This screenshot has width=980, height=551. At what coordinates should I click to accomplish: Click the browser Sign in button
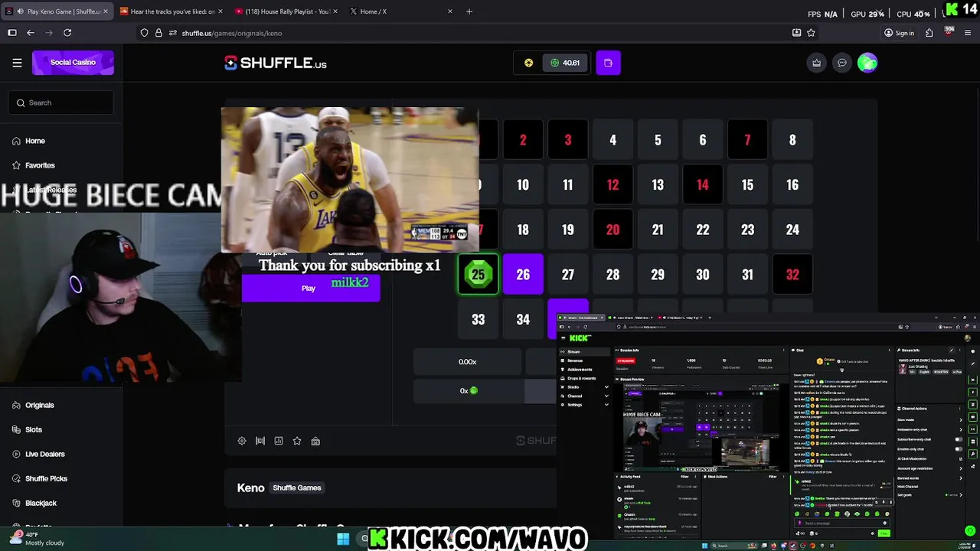click(x=900, y=33)
